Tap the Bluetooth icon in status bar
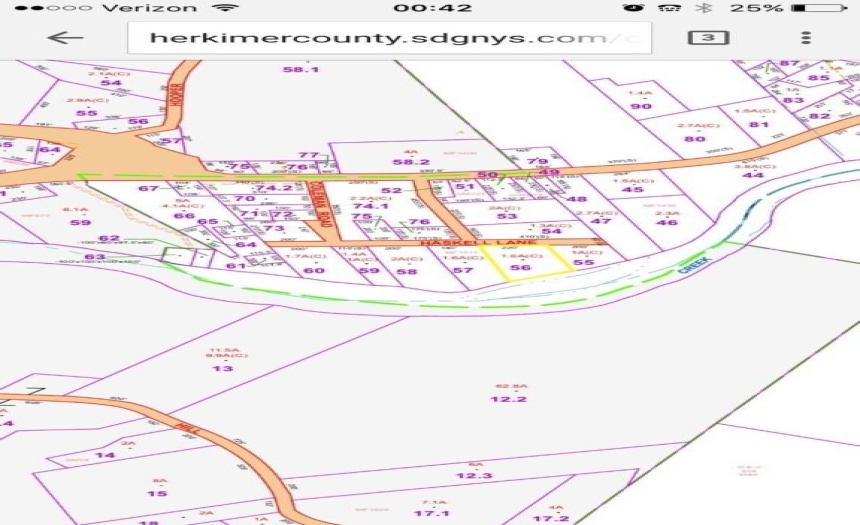The image size is (860, 525). pos(703,8)
